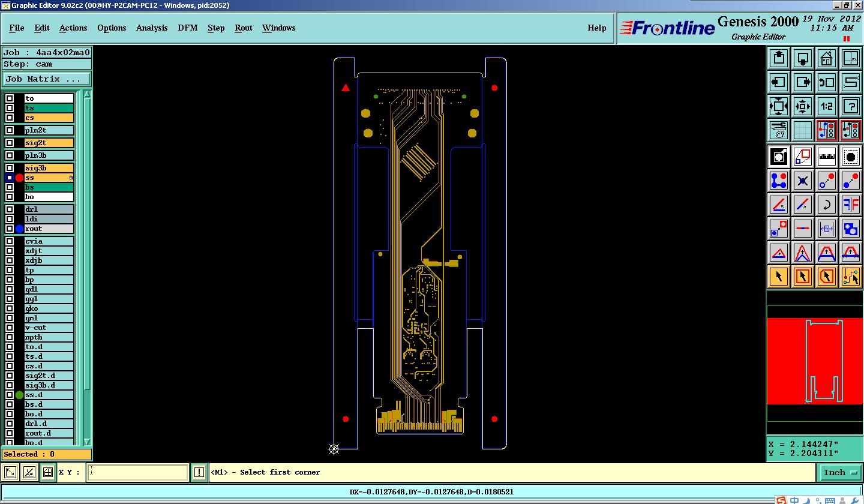The height and width of the screenshot is (504, 864).
Task: Click the green color dot on ss.d layer
Action: pos(19,395)
